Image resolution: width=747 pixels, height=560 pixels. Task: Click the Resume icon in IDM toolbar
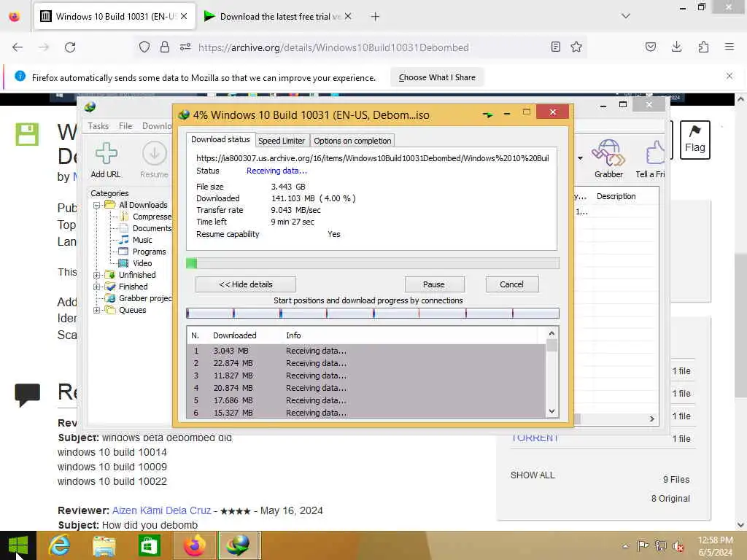155,153
